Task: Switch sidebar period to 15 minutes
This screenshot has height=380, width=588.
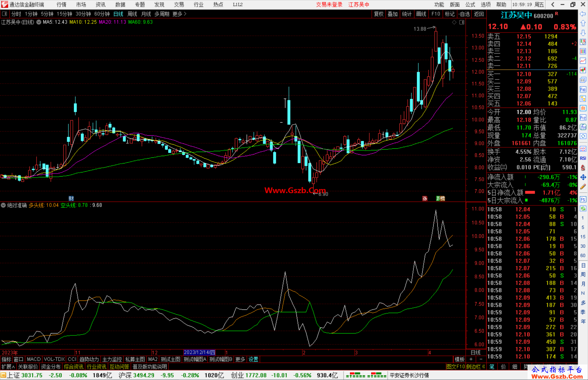Action: (x=583, y=237)
